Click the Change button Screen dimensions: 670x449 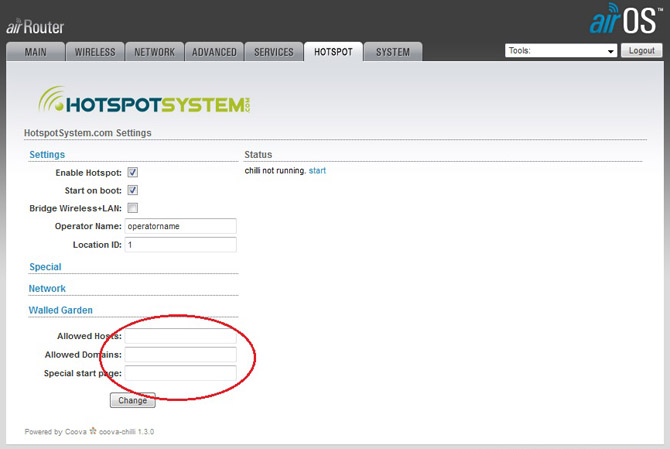pos(132,400)
